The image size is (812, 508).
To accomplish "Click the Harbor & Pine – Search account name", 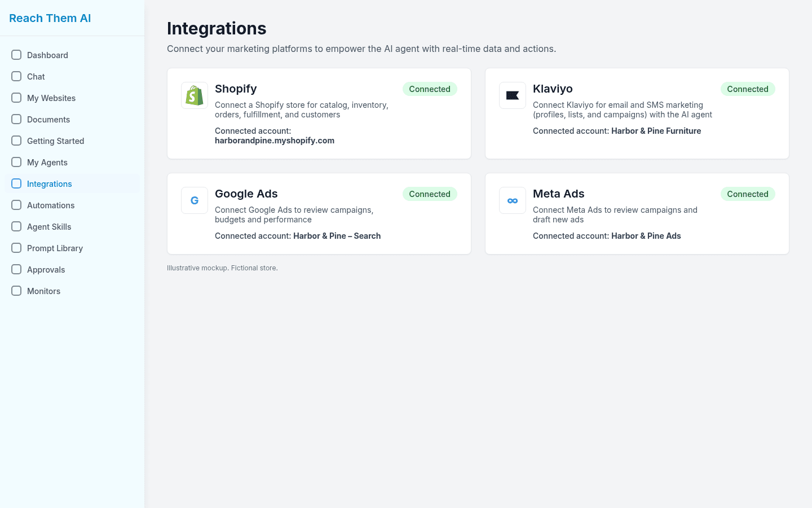I will 337,236.
